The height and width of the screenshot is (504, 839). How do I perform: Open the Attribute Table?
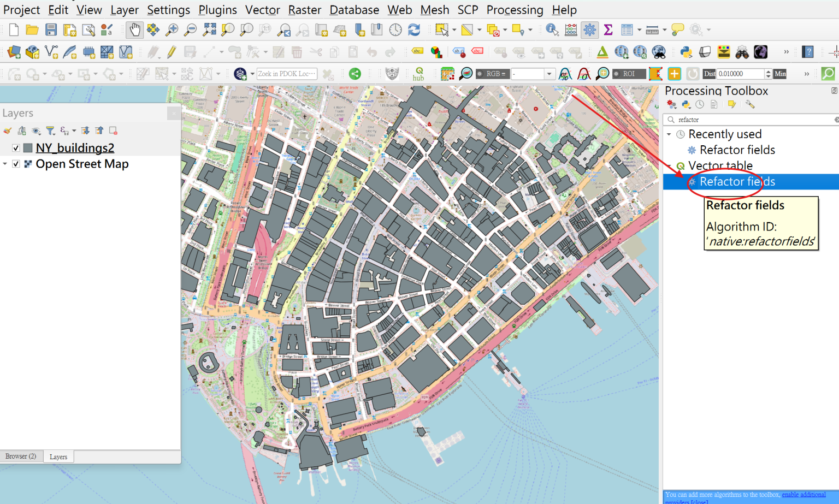pos(627,30)
